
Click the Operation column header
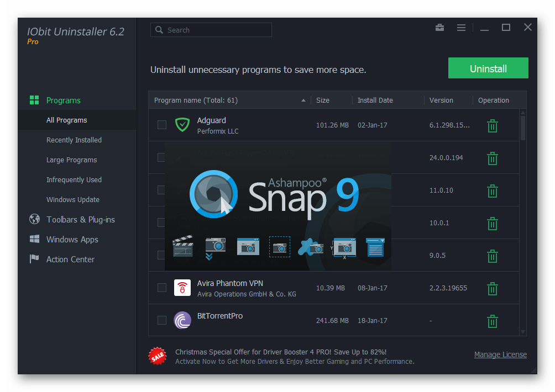point(494,100)
